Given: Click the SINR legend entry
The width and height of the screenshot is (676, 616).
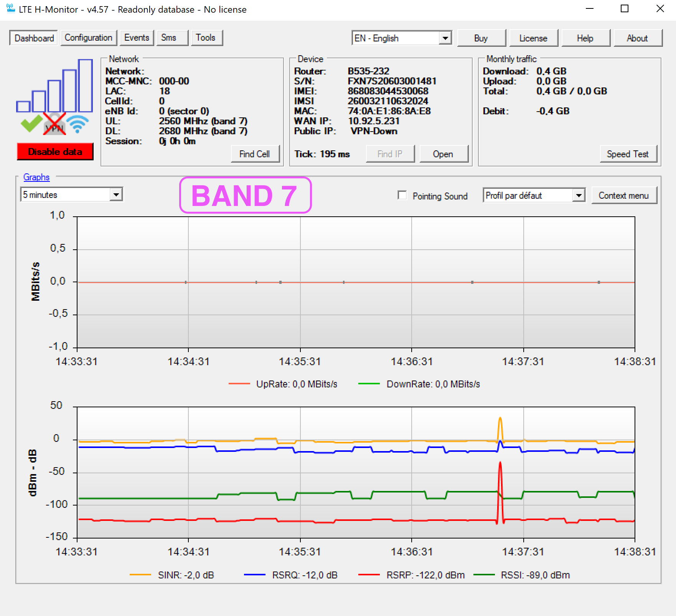Looking at the screenshot, I should point(172,575).
